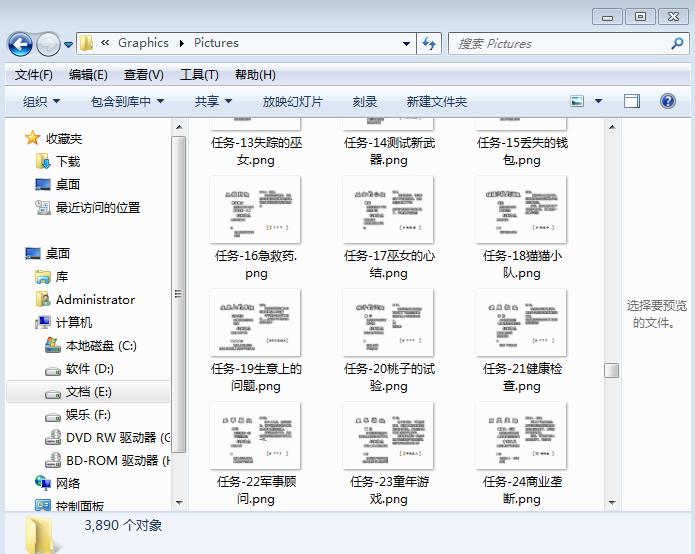Open the 共享 dropdown

point(213,101)
